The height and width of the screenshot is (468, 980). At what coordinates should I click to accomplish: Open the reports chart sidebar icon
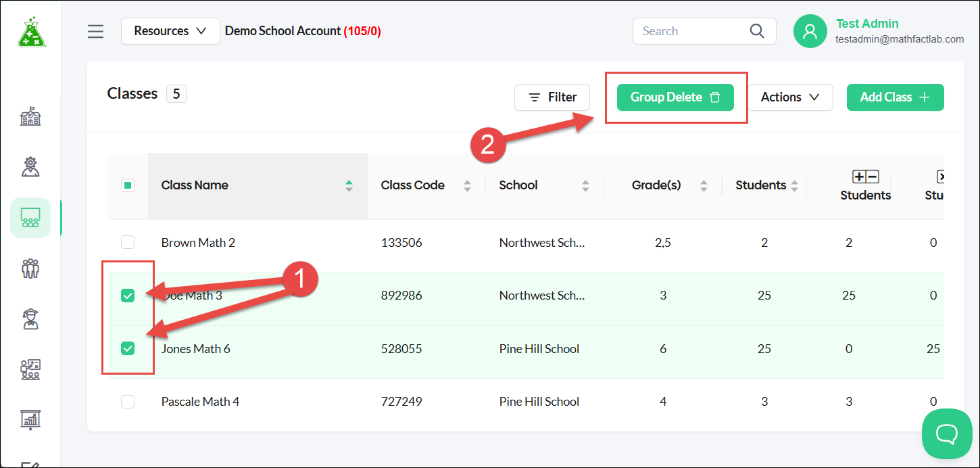tap(30, 419)
